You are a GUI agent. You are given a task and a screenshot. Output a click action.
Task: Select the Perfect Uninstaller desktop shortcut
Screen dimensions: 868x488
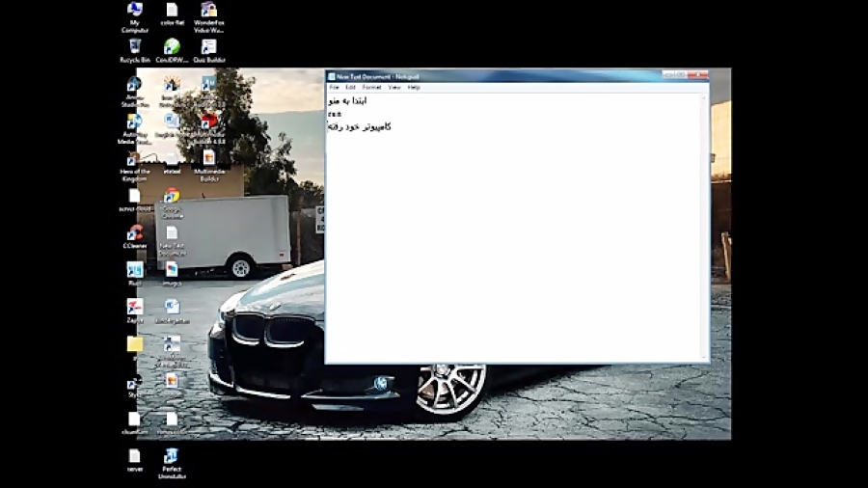(x=172, y=463)
